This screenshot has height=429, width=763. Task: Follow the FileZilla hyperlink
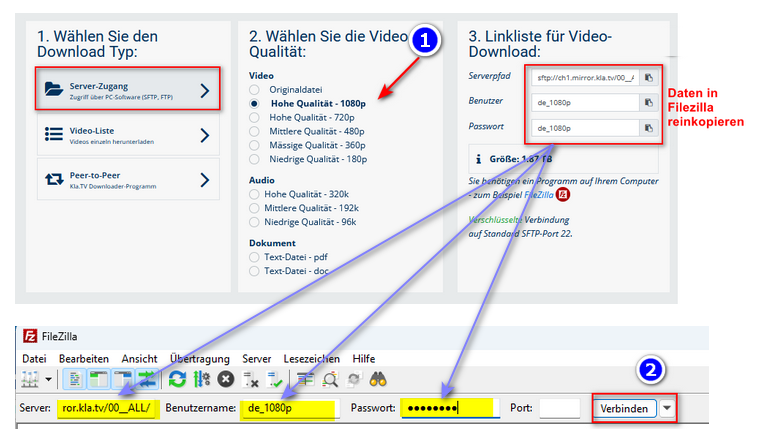(x=539, y=195)
